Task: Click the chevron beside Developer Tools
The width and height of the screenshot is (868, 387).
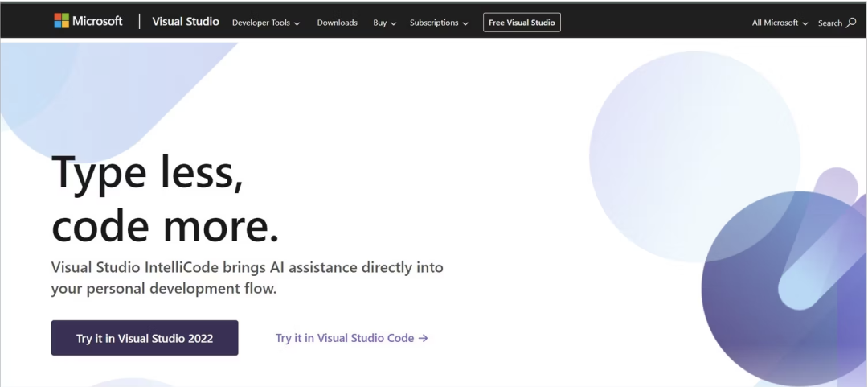Action: click(297, 23)
